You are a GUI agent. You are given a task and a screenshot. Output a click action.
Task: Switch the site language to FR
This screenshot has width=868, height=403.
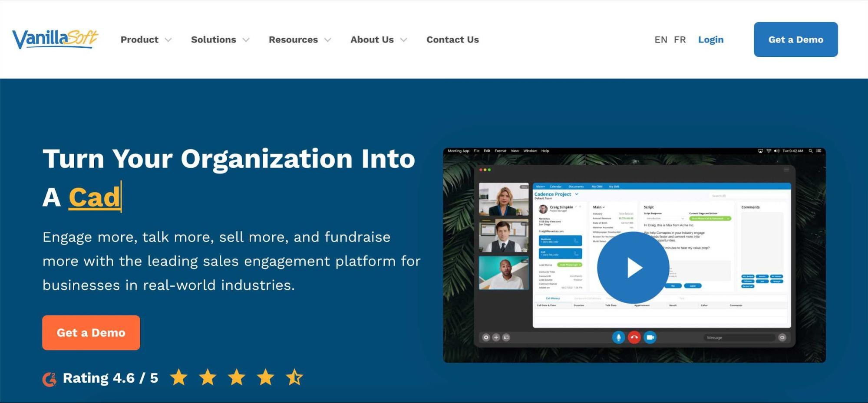point(680,39)
